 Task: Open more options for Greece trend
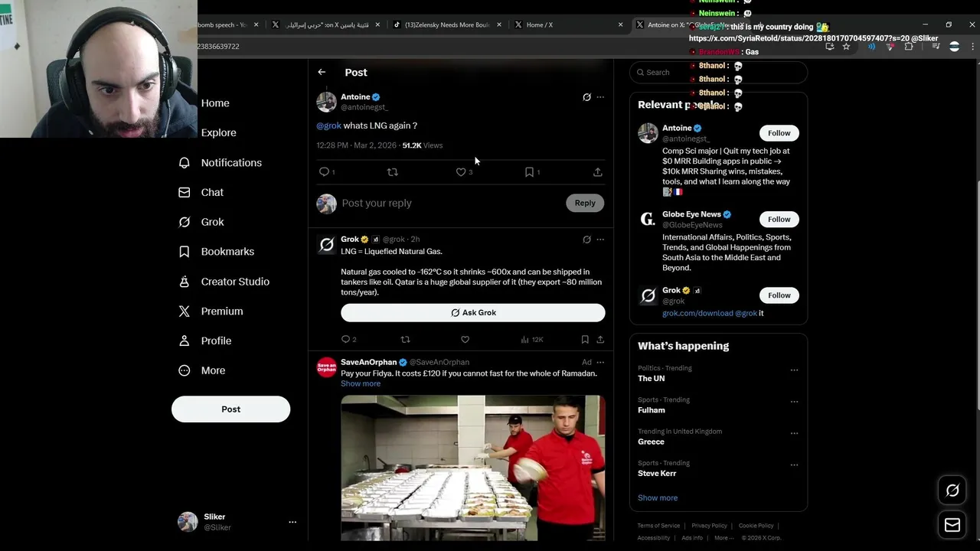pyautogui.click(x=794, y=433)
